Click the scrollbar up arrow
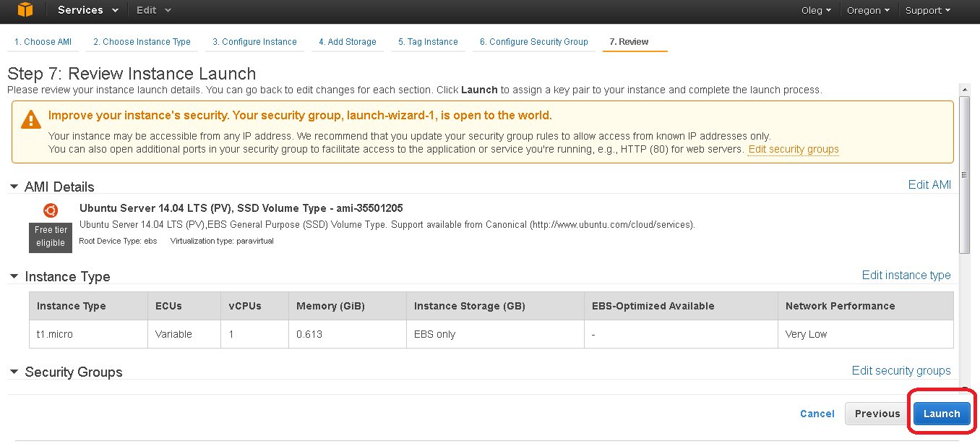The height and width of the screenshot is (444, 980). tap(964, 88)
